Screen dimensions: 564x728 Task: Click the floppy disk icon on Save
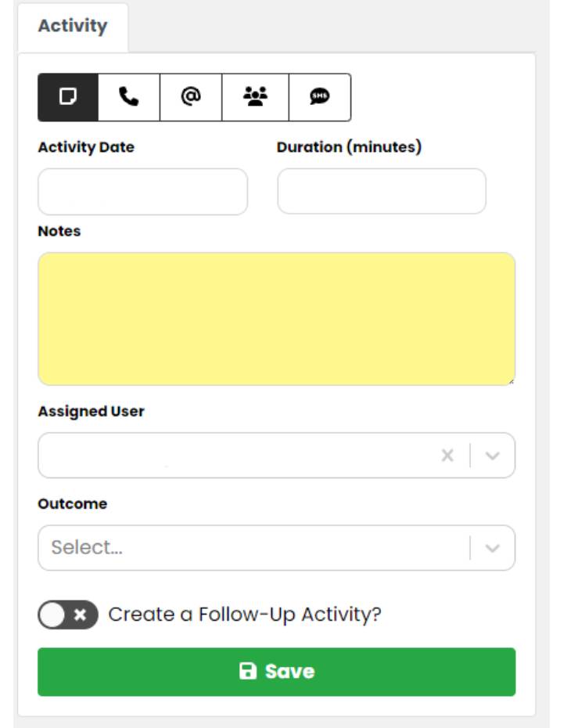(248, 672)
